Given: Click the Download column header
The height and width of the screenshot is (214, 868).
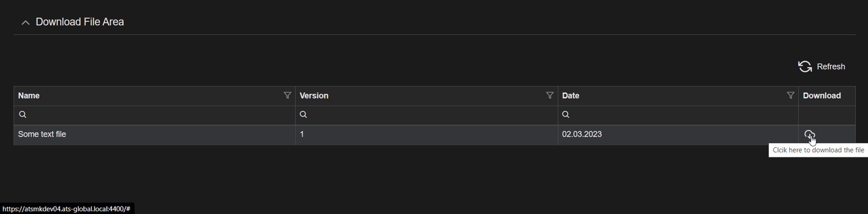Looking at the screenshot, I should pos(822,96).
